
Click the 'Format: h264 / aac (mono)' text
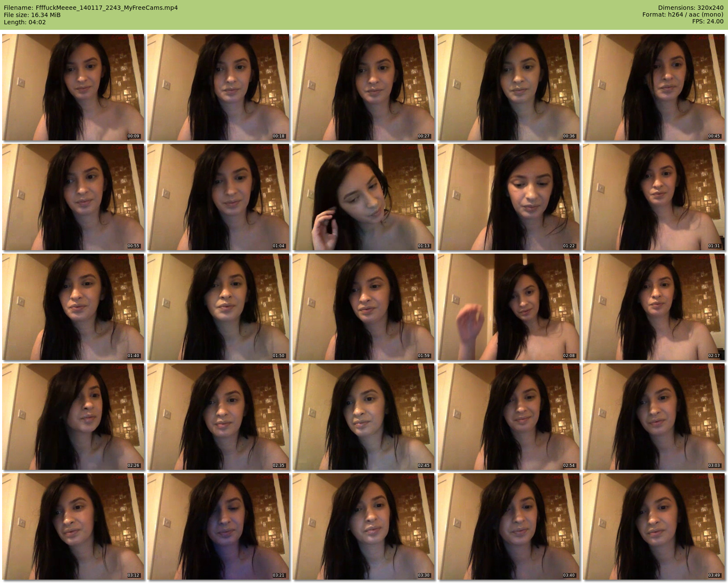683,14
